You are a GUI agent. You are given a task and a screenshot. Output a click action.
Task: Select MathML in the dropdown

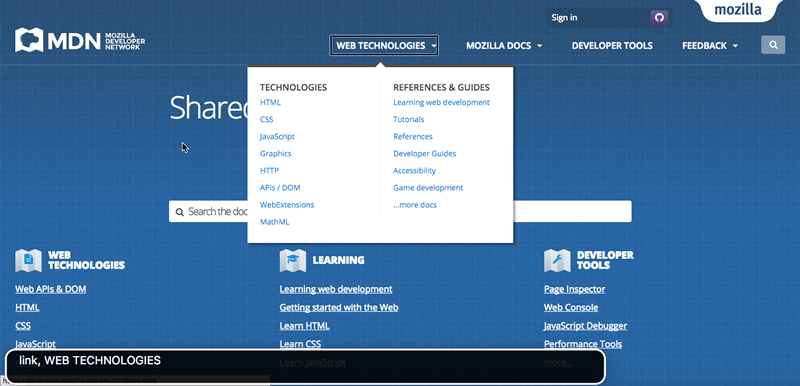coord(274,222)
